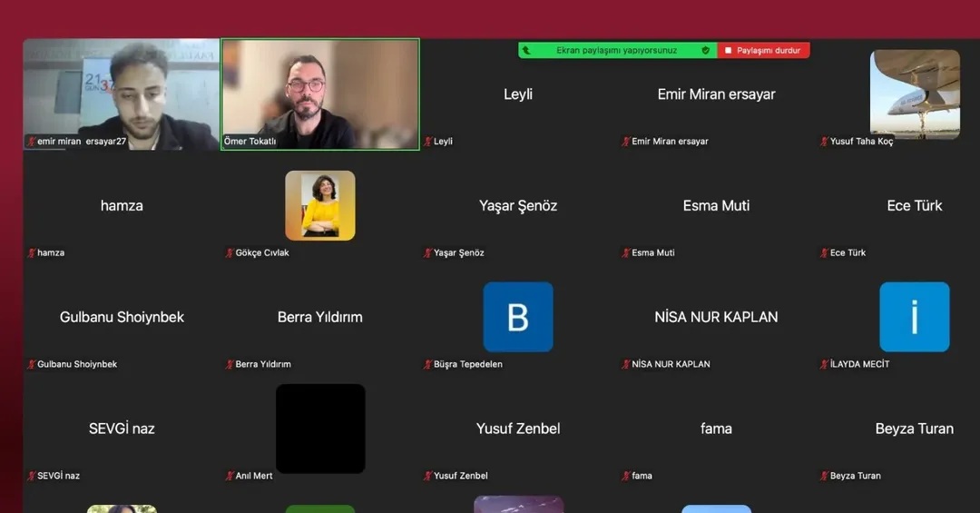Click the Ekran paylaşımı yapıyorsunuz status bar
The width and height of the screenshot is (980, 513).
click(616, 51)
